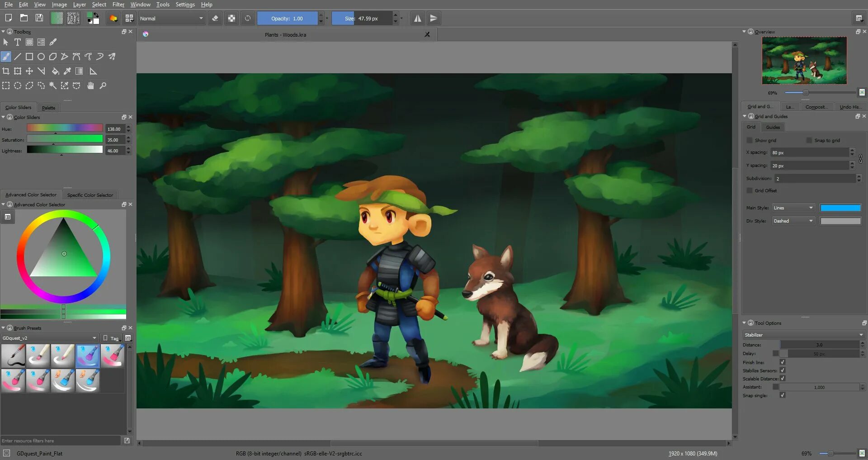Switch to the Undo History tab

coord(850,107)
